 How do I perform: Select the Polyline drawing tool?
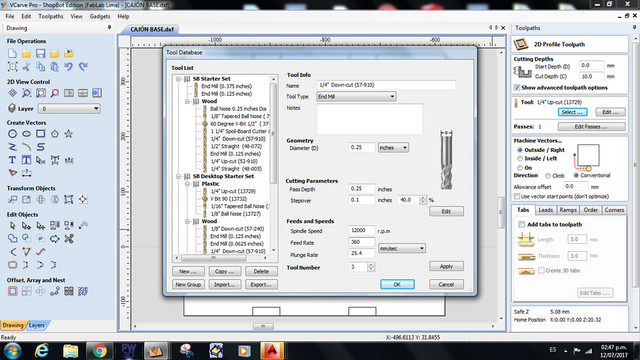coord(12,147)
